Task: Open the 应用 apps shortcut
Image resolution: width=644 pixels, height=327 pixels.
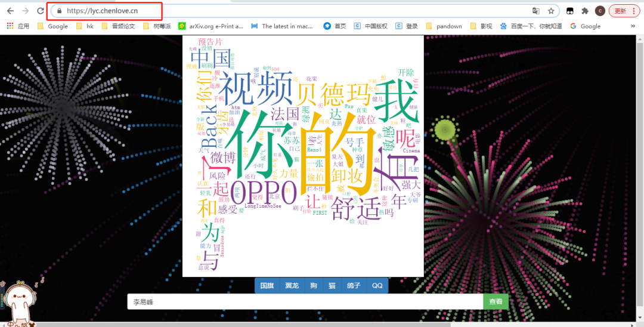Action: click(18, 26)
